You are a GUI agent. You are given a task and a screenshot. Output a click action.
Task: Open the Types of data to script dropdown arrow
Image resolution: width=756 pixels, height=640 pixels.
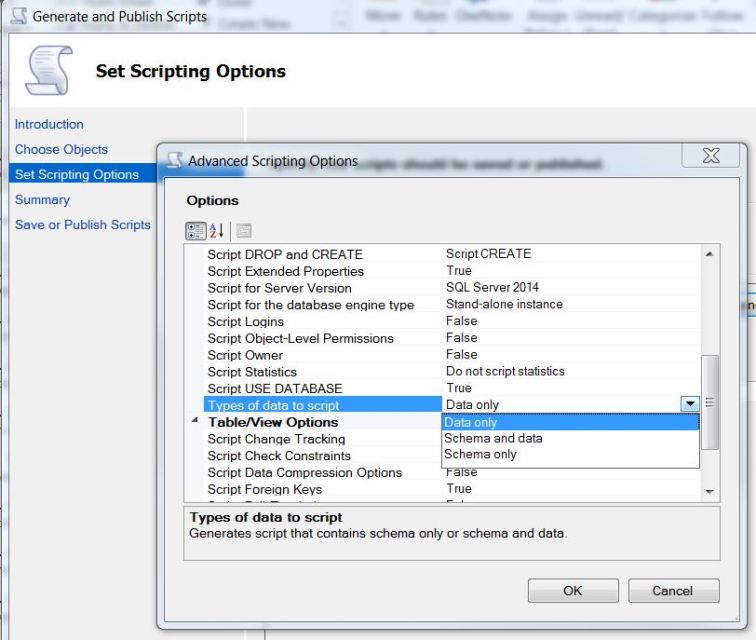click(x=689, y=404)
